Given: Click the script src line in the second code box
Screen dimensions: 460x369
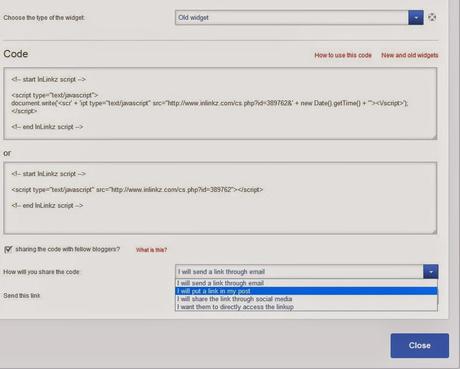Looking at the screenshot, I should 137,190.
